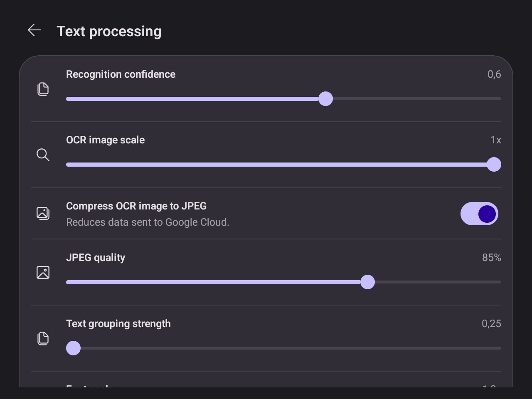Go back using the arrow icon

click(34, 30)
